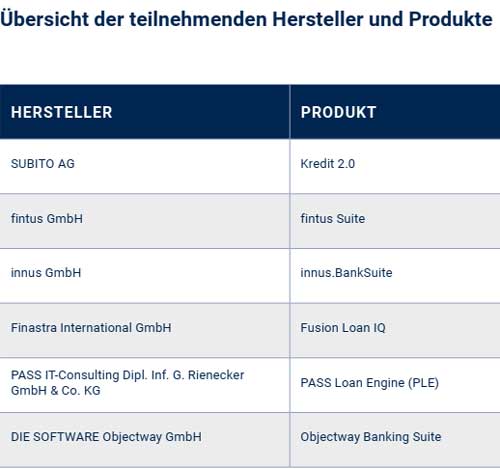Click the page heading about Hersteller und Produkte
Screen dimensions: 500x469
246,19
